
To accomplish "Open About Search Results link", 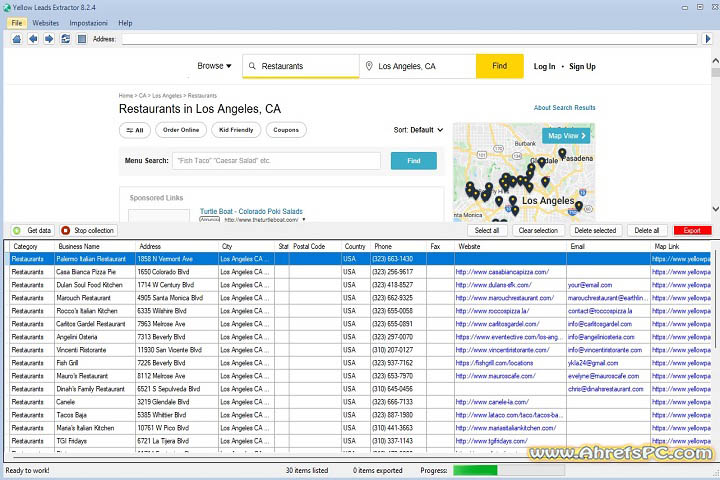I will point(564,107).
